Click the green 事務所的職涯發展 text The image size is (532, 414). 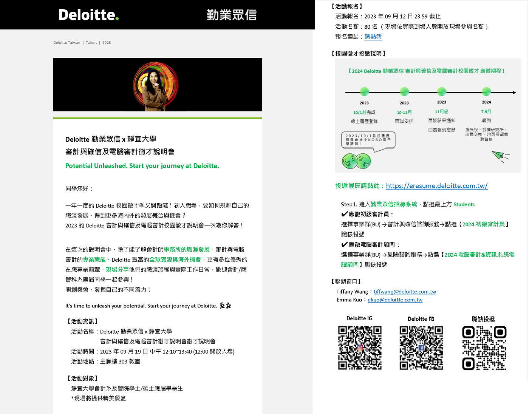(187, 249)
